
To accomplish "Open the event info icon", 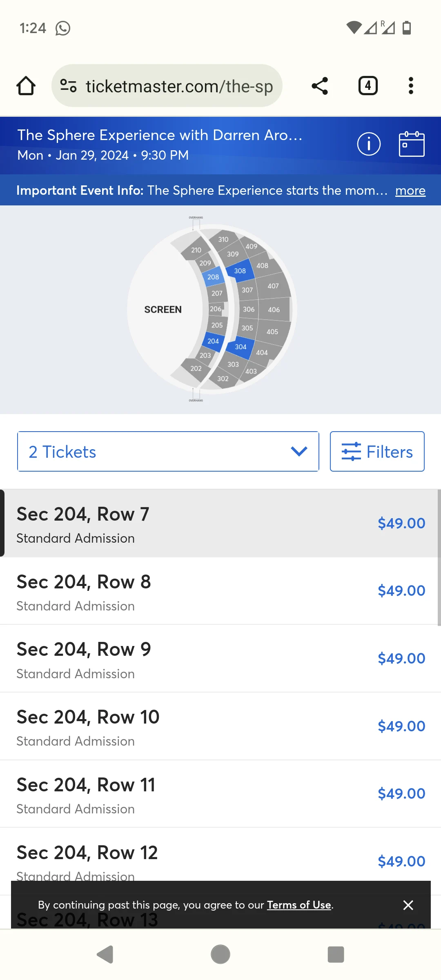I will [368, 144].
